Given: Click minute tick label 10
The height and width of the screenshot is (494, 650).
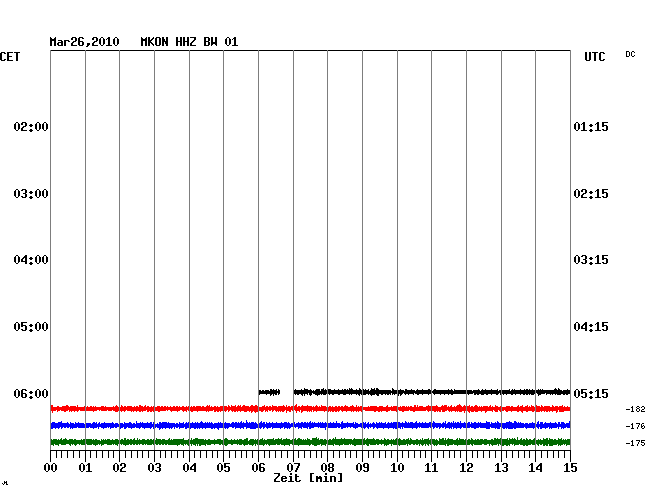Looking at the screenshot, I should click(397, 468).
